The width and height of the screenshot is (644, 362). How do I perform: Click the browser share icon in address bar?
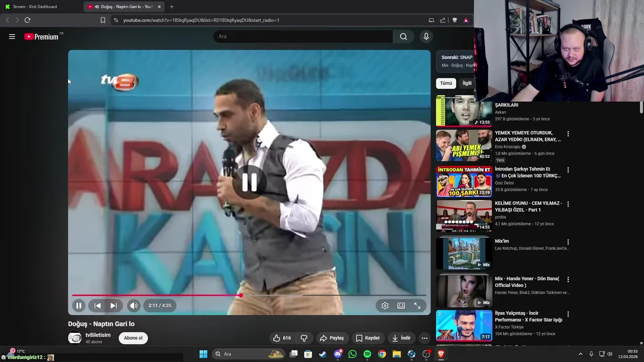click(443, 20)
